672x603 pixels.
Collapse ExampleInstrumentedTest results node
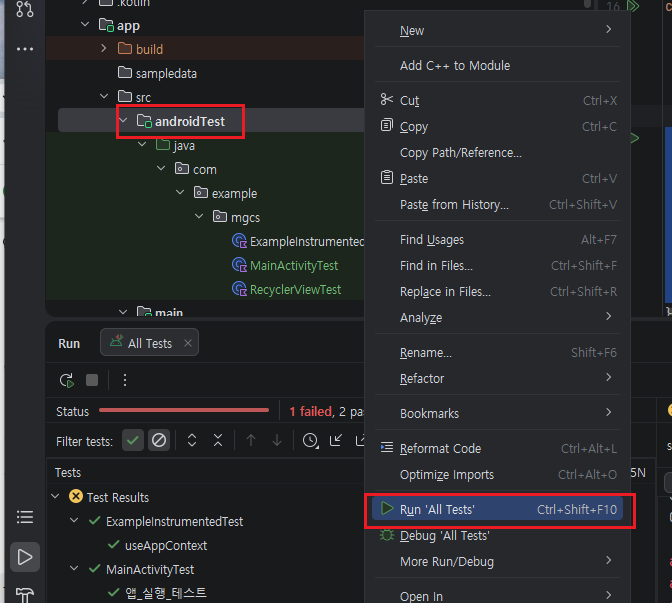click(74, 521)
